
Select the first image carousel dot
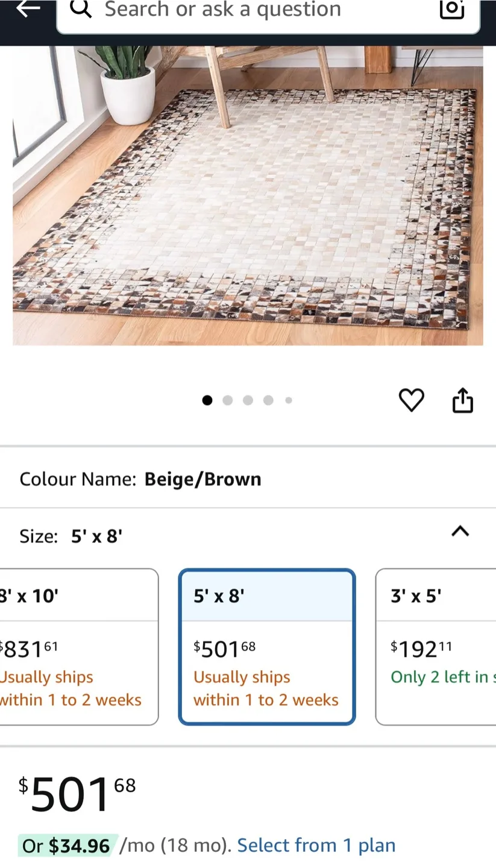pos(207,400)
